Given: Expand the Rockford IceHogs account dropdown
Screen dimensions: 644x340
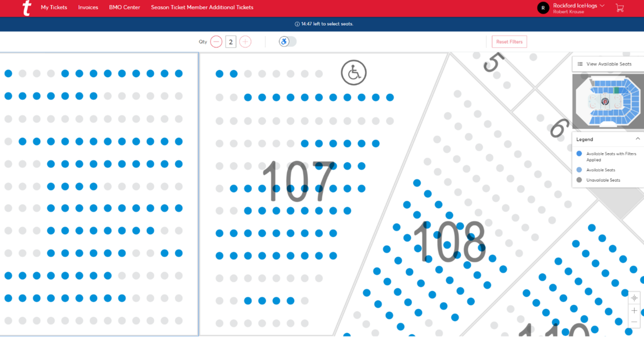Looking at the screenshot, I should [x=602, y=5].
